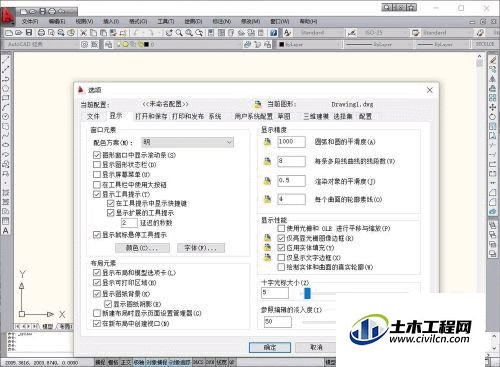Viewport: 500px width, 367px height.
Task: Click the Zoom window icon
Action: pyautogui.click(x=189, y=33)
